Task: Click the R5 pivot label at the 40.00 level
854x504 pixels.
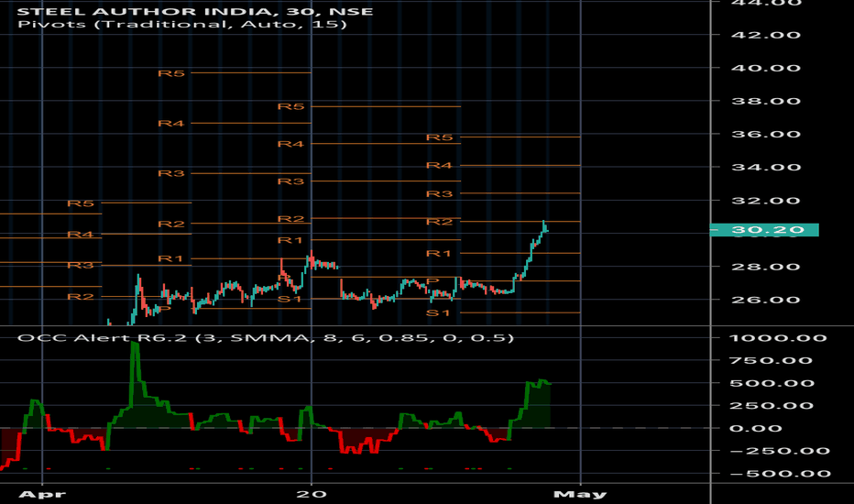Action: pyautogui.click(x=171, y=73)
